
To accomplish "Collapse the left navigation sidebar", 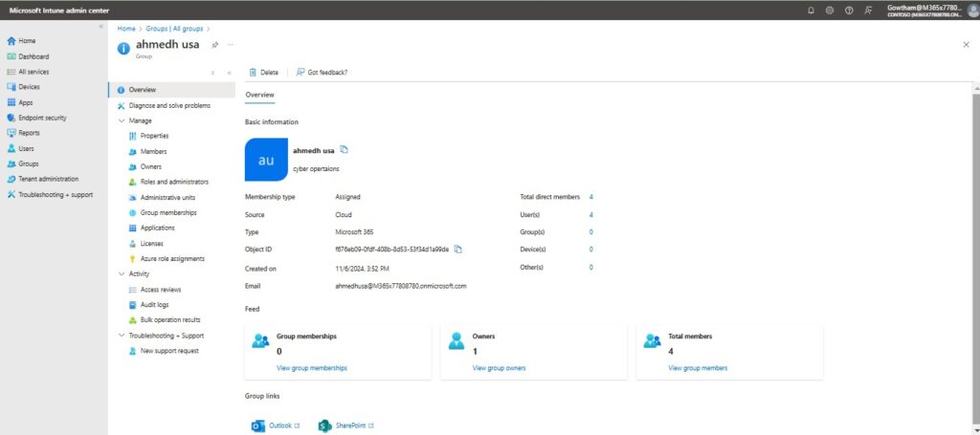I will [101, 26].
